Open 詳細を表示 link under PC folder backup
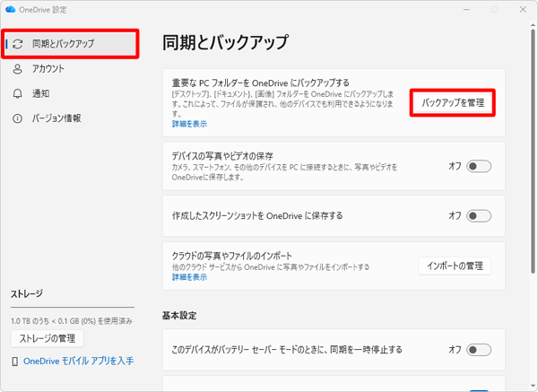This screenshot has width=538, height=392. point(189,124)
